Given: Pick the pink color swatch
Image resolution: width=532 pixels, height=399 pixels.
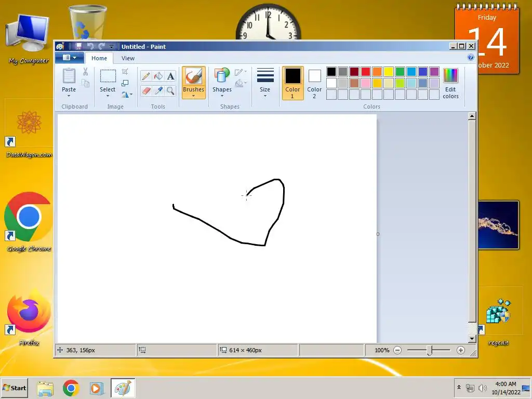Looking at the screenshot, I should tap(366, 83).
